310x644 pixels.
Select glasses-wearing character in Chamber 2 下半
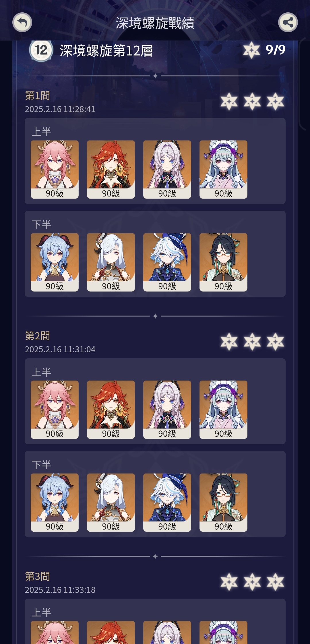click(223, 503)
